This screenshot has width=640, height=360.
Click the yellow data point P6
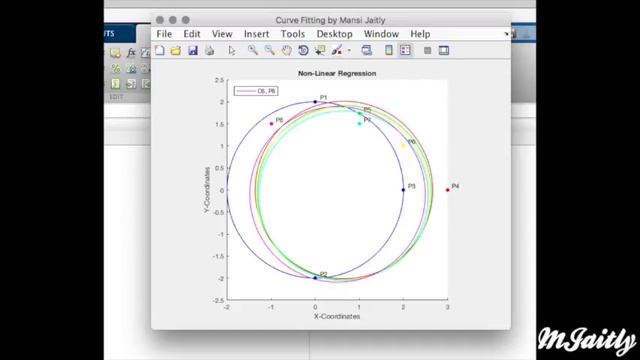[403, 146]
